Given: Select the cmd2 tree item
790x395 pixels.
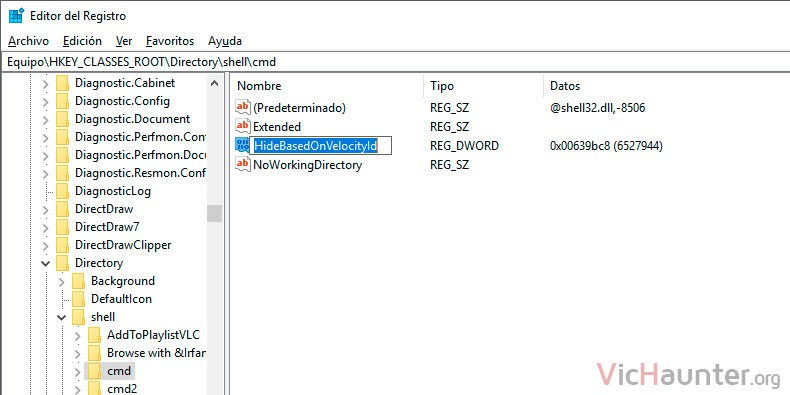Looking at the screenshot, I should 122,389.
